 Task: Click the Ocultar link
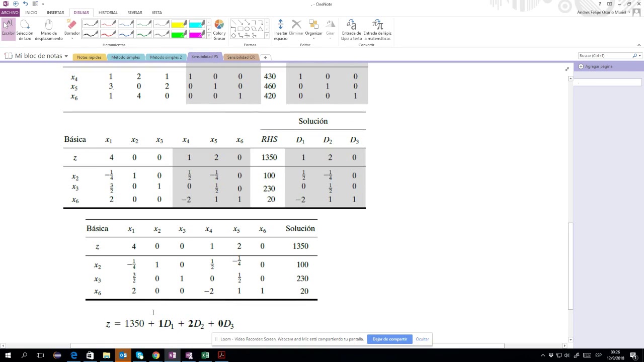coord(422,339)
